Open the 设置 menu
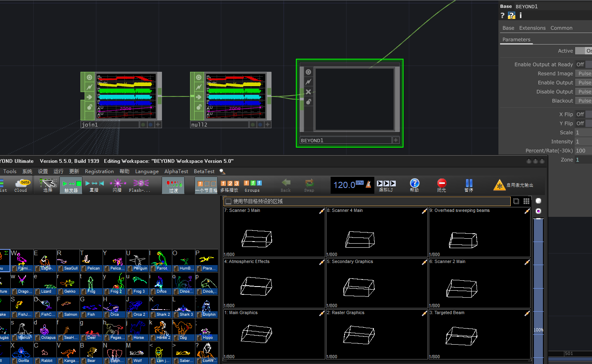 click(43, 171)
